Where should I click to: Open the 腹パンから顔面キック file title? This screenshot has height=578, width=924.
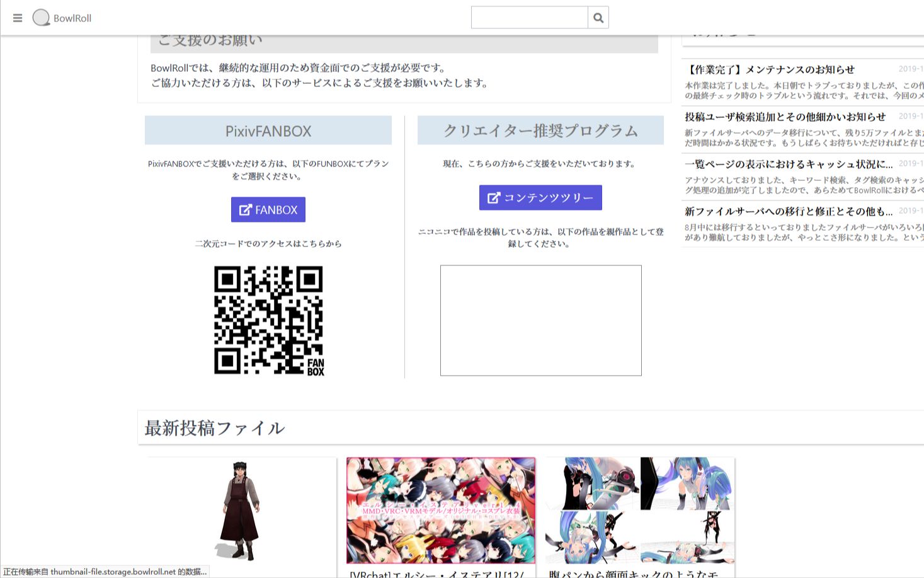click(x=634, y=574)
